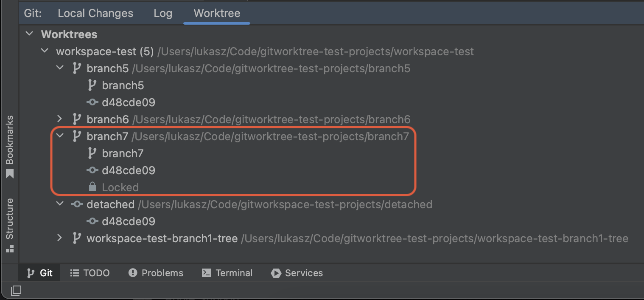Click the lock icon next to Locked

(92, 187)
